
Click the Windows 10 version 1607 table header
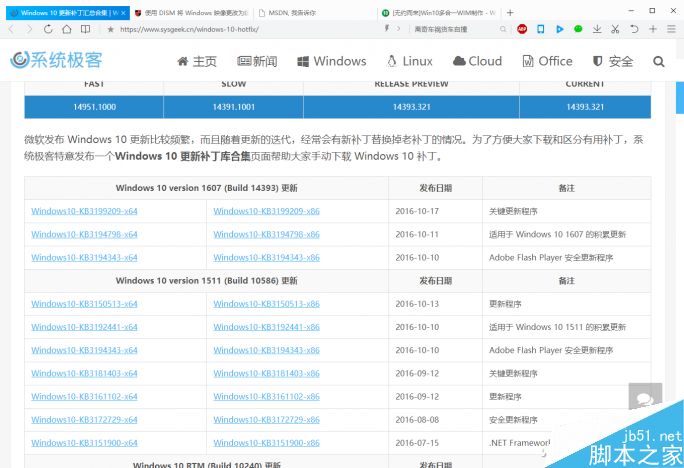tap(206, 188)
